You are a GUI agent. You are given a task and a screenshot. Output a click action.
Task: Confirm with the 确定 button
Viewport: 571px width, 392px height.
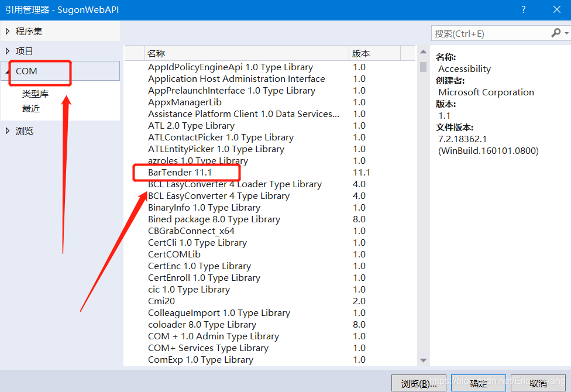click(479, 383)
